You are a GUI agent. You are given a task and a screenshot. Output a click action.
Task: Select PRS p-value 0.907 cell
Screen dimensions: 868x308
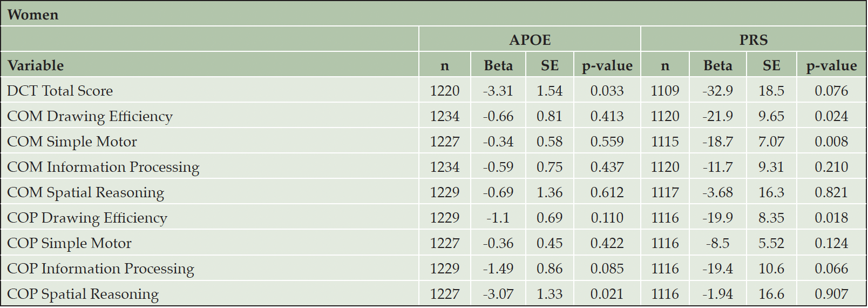[831, 294]
